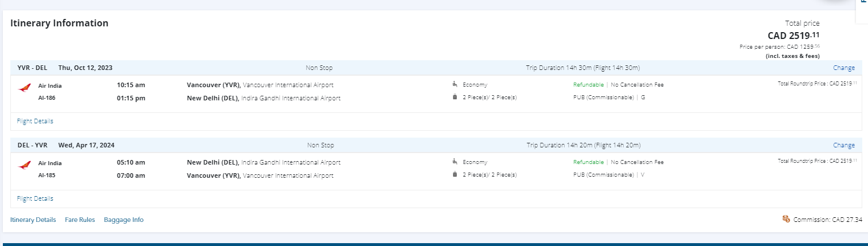Open the Fare Rules tab
Viewport: 868px width, 246px height.
pos(80,220)
